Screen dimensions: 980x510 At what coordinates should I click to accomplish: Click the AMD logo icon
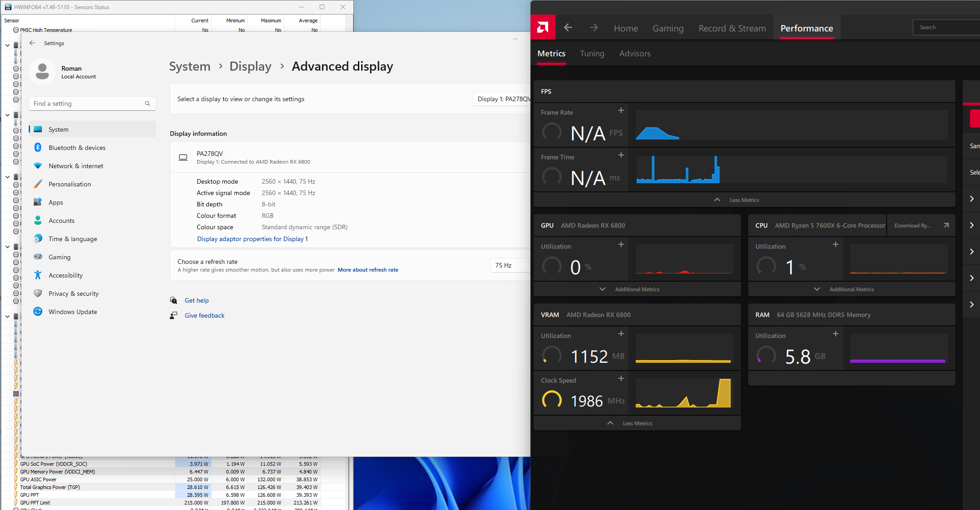[543, 28]
